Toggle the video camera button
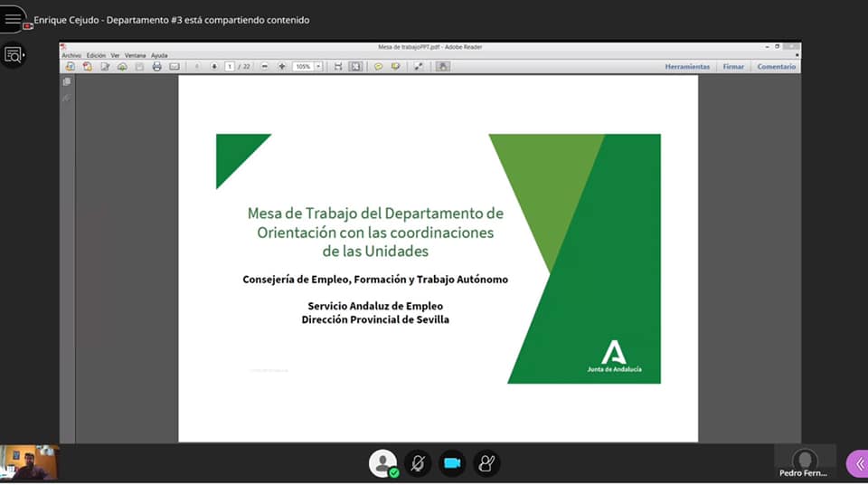 pyautogui.click(x=452, y=463)
